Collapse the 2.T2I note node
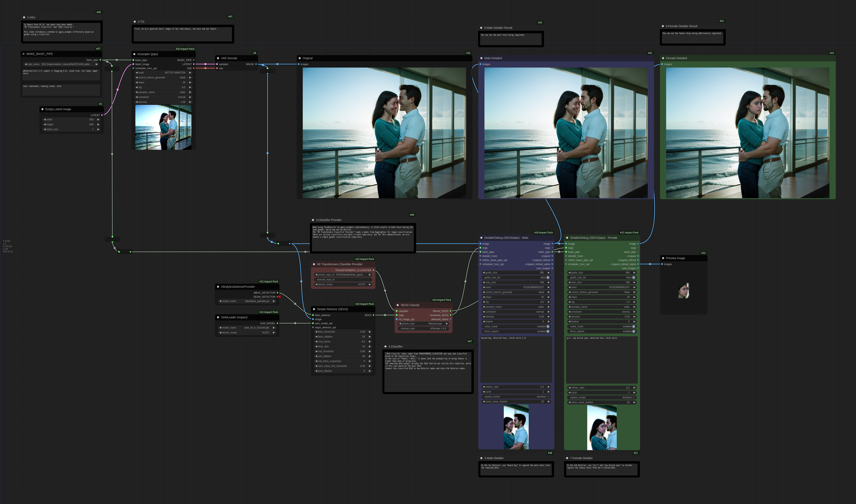This screenshot has width=856, height=504. click(x=135, y=22)
